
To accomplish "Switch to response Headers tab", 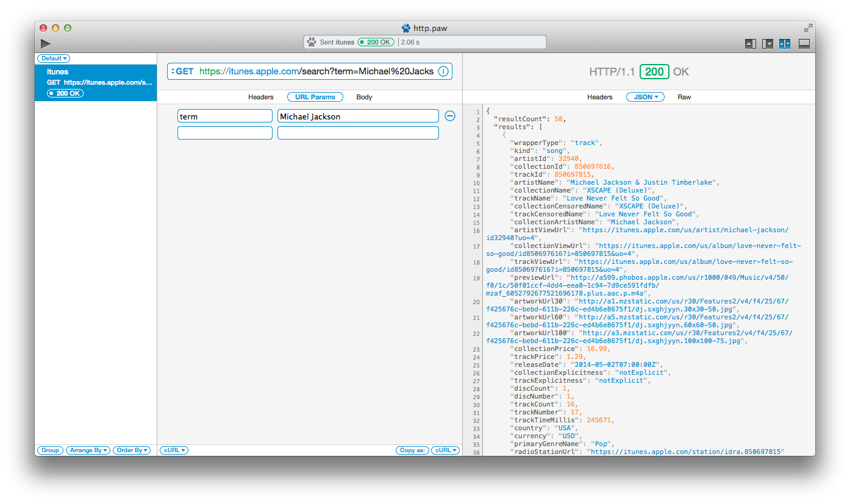I will (600, 97).
